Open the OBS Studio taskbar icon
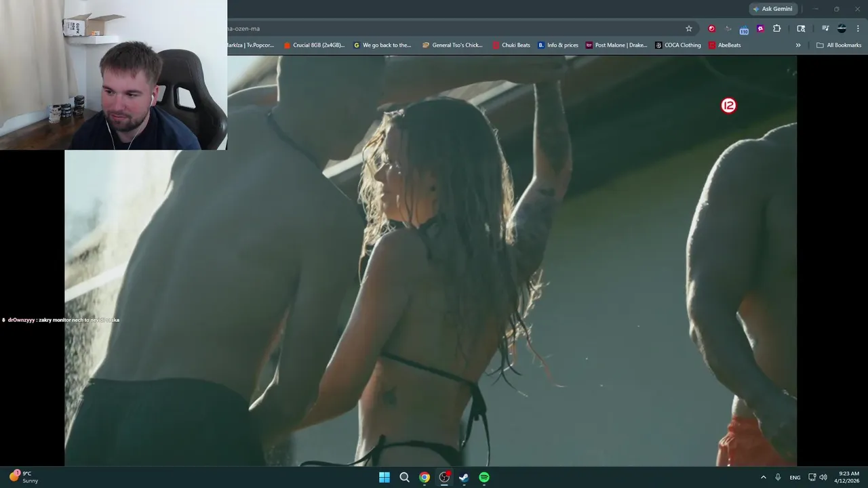 coord(444,477)
